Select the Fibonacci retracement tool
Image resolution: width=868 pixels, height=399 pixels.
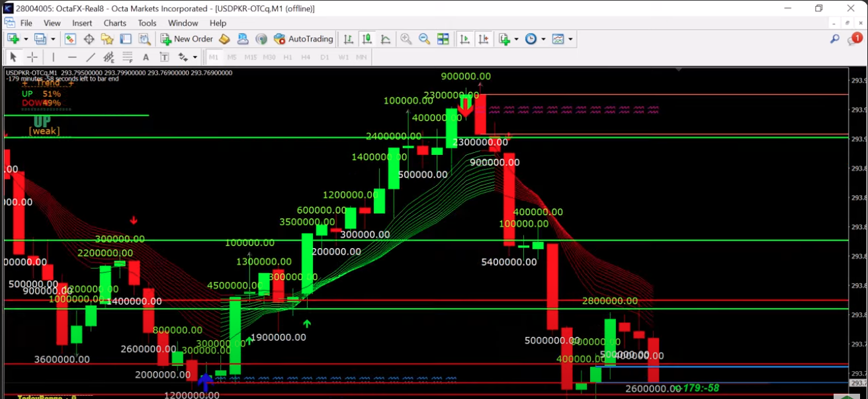tap(128, 57)
